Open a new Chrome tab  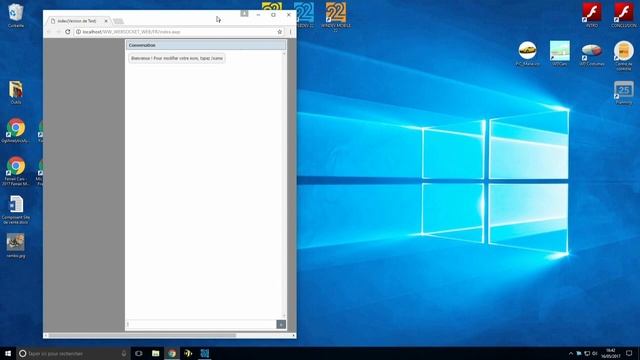pyautogui.click(x=118, y=21)
